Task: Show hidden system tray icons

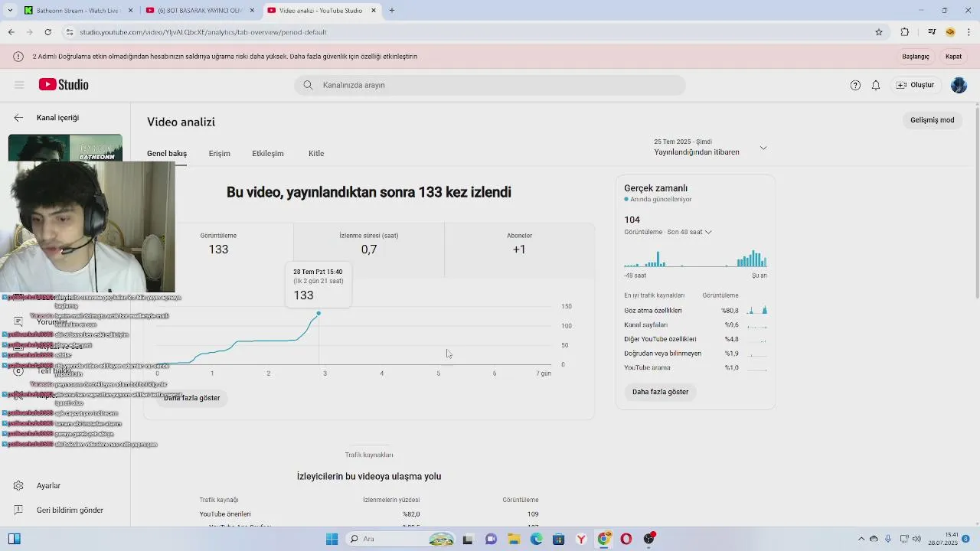Action: (x=861, y=539)
